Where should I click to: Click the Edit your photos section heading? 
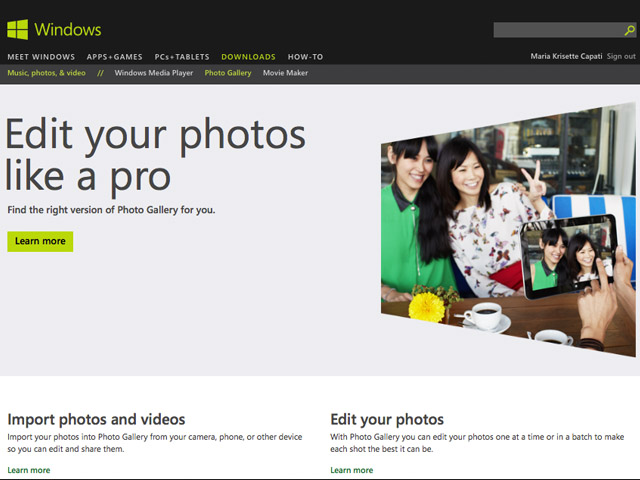[x=387, y=419]
